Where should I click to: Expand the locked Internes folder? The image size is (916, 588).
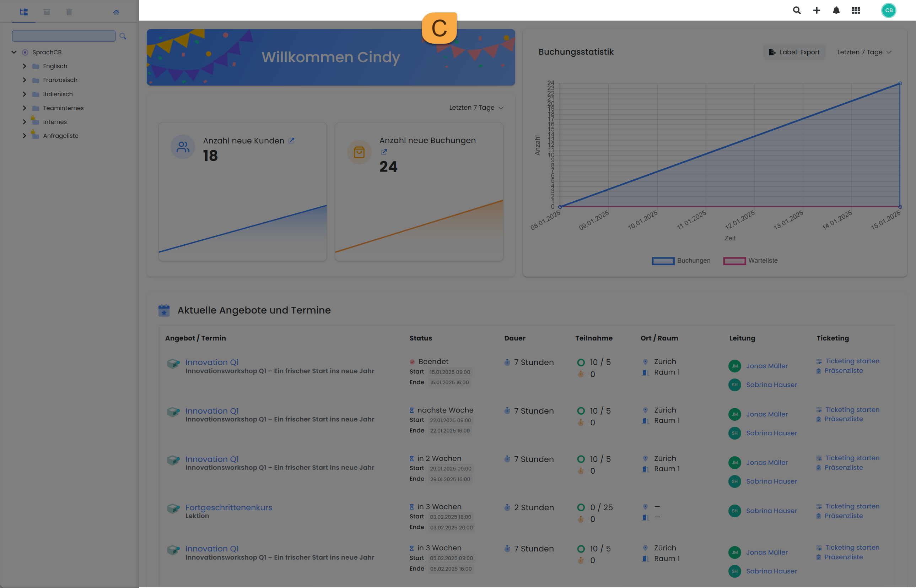click(x=25, y=121)
